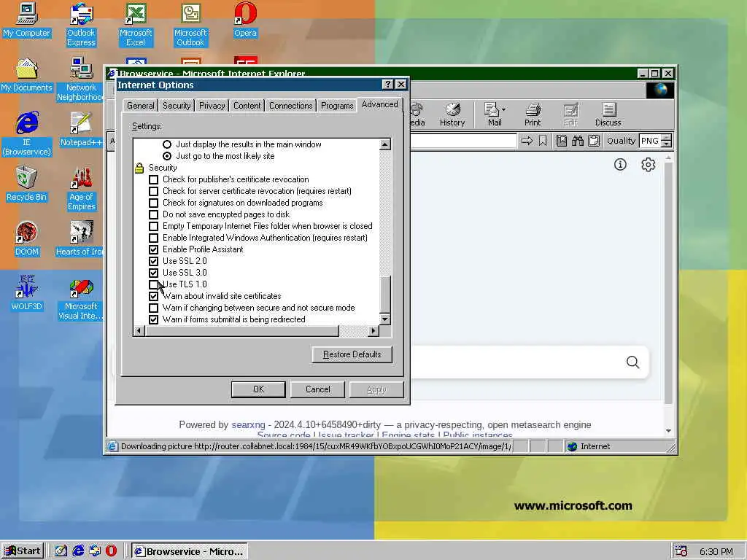The image size is (747, 560).
Task: Enable 'Warn if changing between secure and not secure mode'
Action: point(153,308)
